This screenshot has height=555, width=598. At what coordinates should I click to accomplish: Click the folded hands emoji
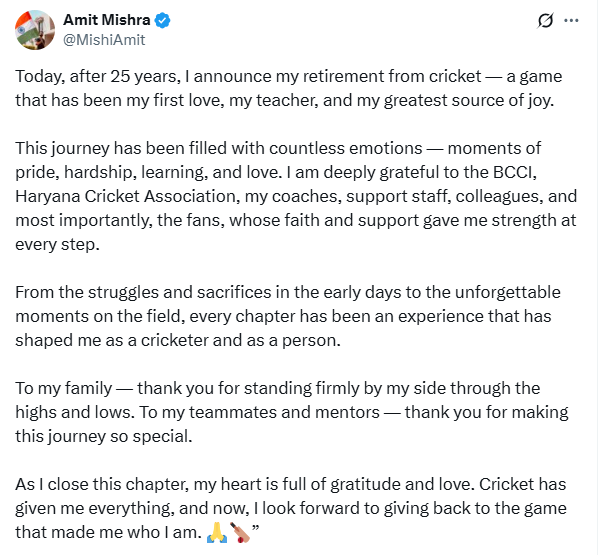point(217,532)
